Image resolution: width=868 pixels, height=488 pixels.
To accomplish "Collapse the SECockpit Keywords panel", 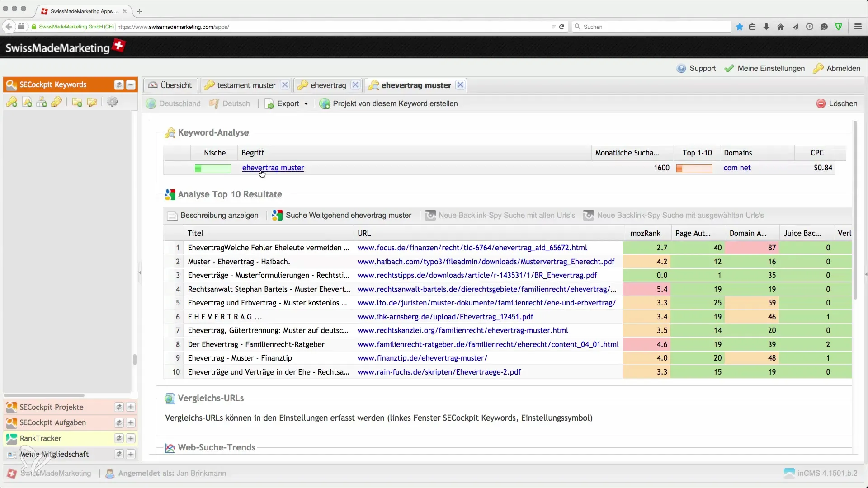I will [131, 84].
